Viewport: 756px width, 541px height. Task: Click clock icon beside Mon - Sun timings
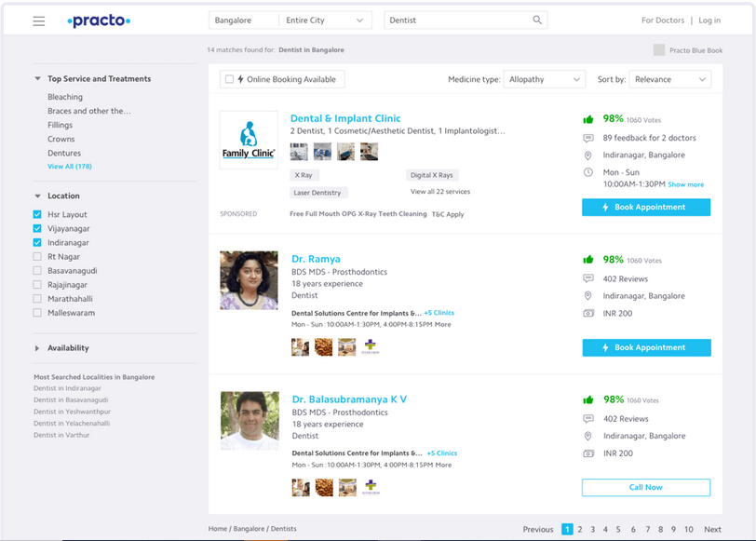click(588, 172)
